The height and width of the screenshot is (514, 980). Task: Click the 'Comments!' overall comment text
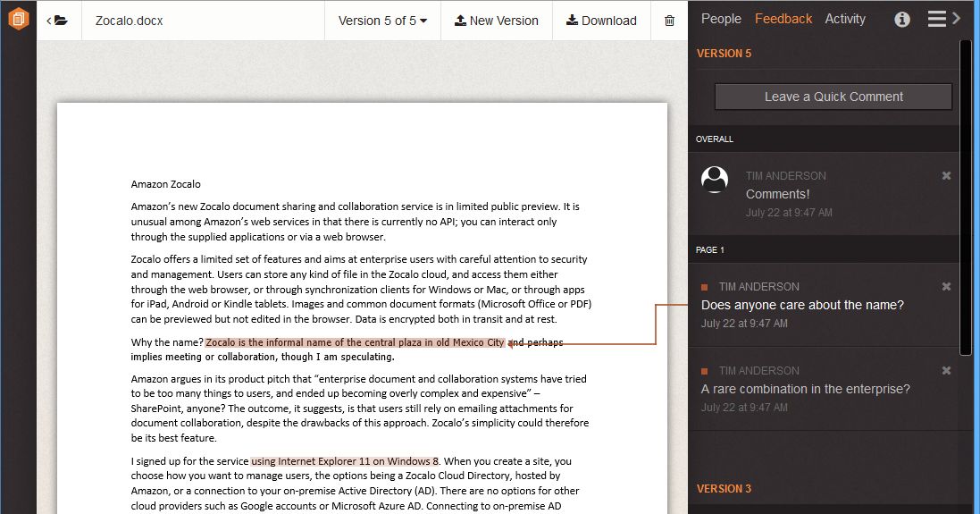777,194
